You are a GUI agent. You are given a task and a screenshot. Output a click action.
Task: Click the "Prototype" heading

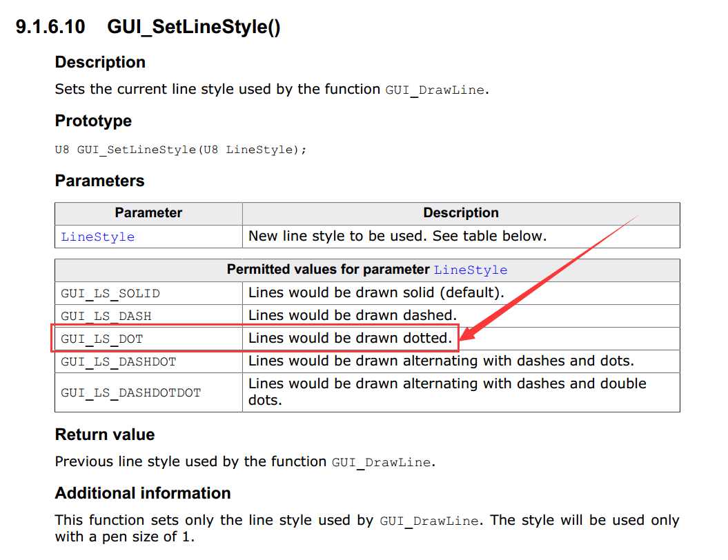93,121
